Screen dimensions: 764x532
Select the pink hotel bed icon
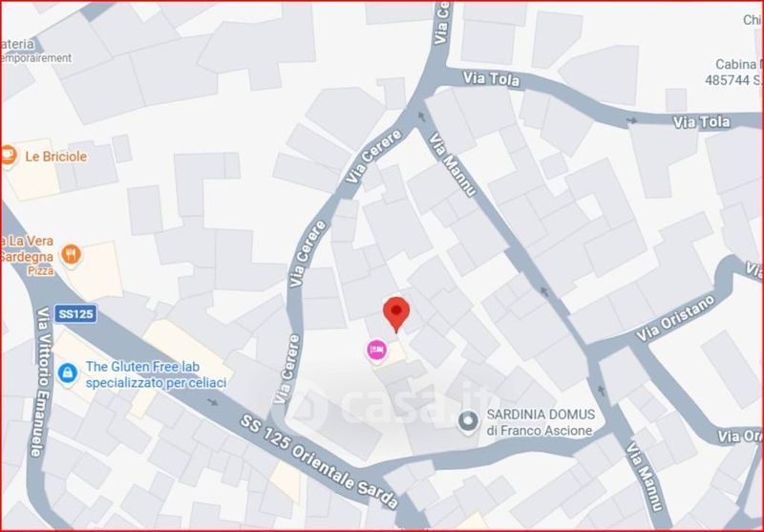coord(376,350)
